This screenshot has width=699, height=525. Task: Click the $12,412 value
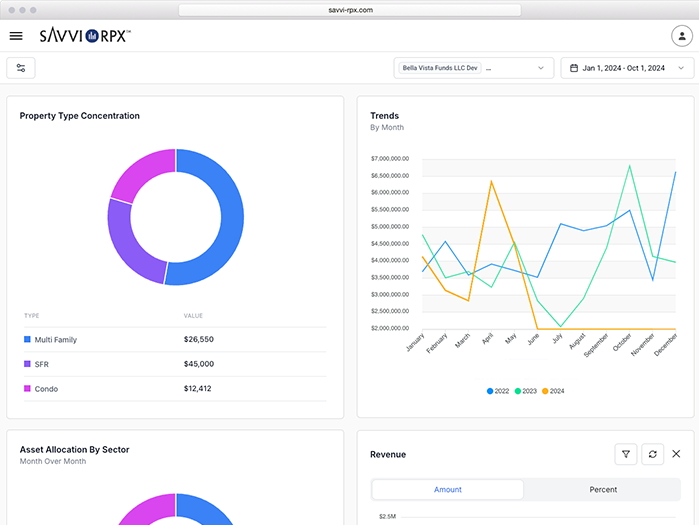coord(197,388)
